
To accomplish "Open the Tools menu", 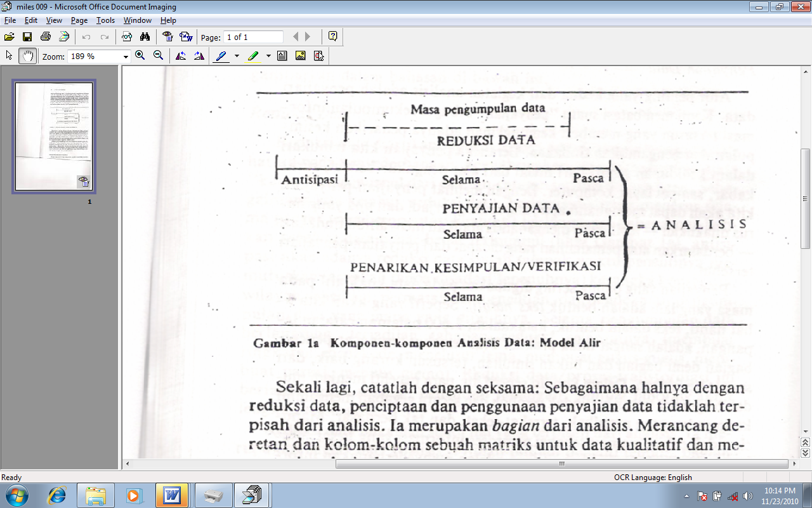I will 105,20.
